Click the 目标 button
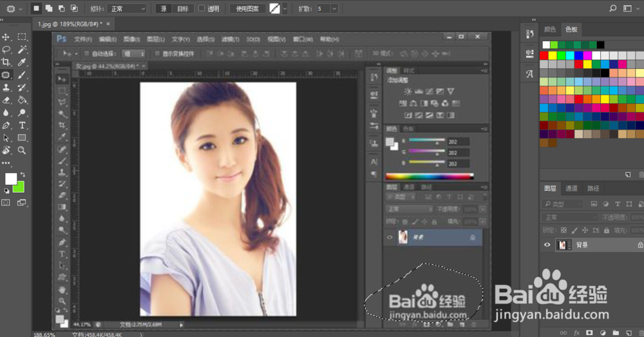The height and width of the screenshot is (337, 644). (x=183, y=8)
